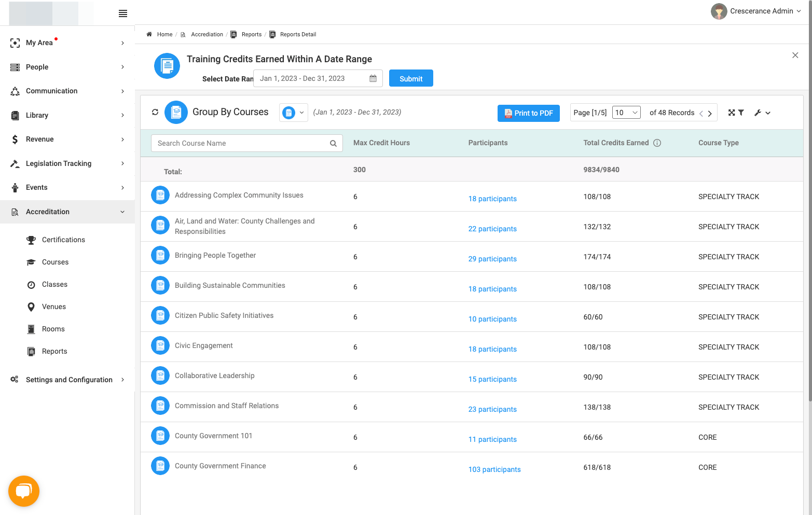
Task: Click the Home breadcrumb icon
Action: (x=149, y=34)
